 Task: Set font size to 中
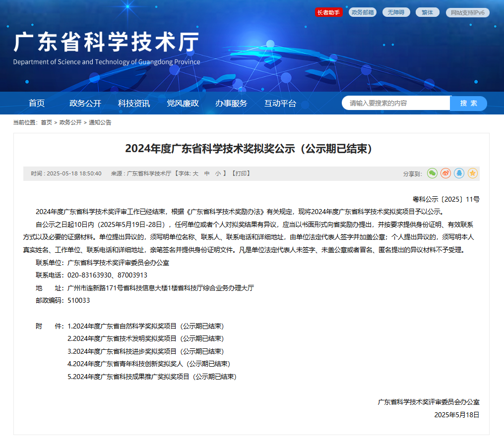point(207,173)
